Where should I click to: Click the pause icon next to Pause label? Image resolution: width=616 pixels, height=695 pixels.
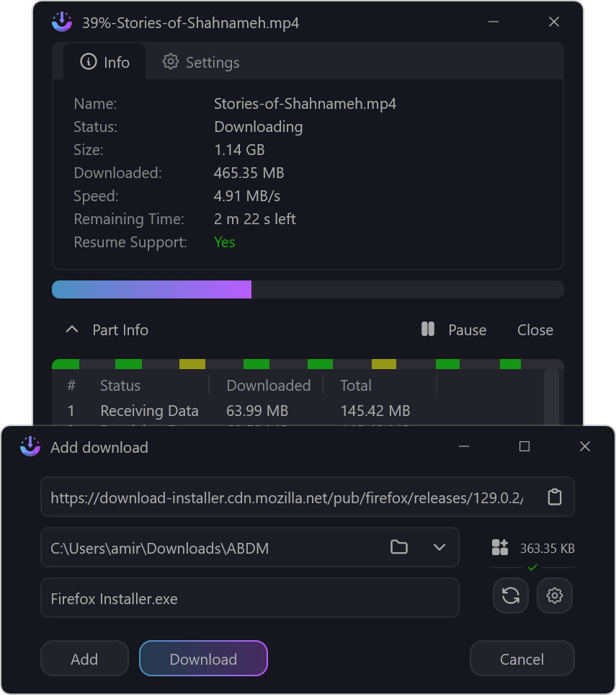point(427,329)
